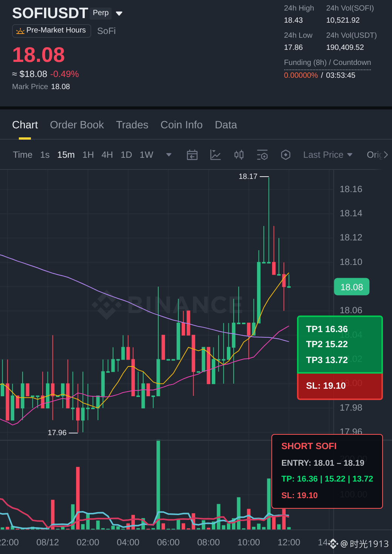Select the 1D interval
This screenshot has width=392, height=554.
[x=126, y=155]
